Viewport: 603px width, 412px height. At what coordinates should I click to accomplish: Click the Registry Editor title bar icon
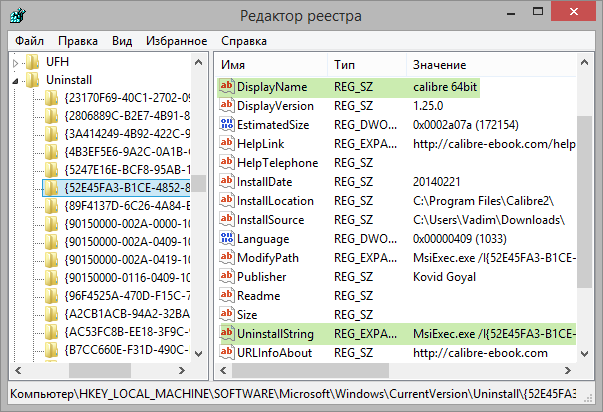click(x=18, y=16)
